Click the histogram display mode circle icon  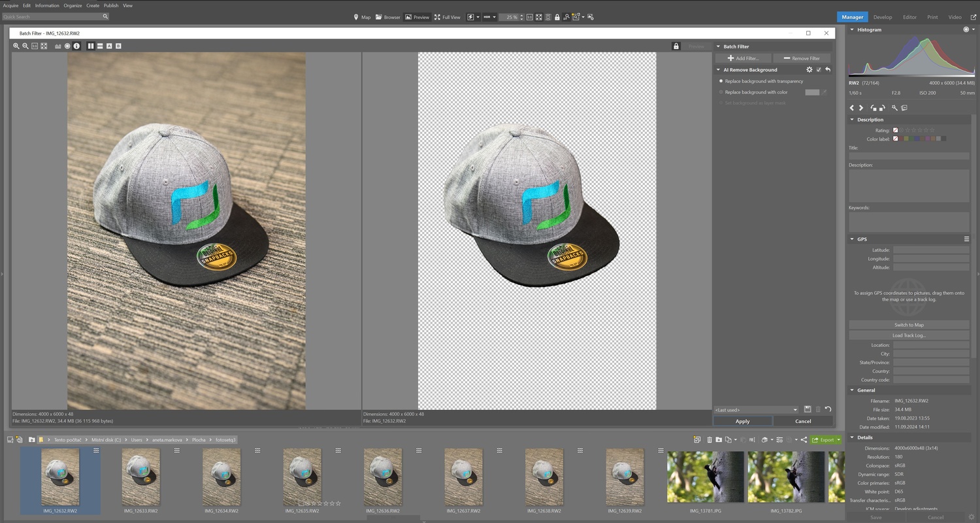click(966, 29)
